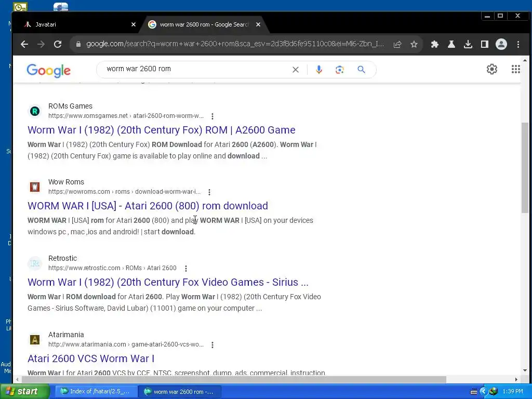Click the romsgames.net URL breadcrumb
The height and width of the screenshot is (399, 532).
126,116
